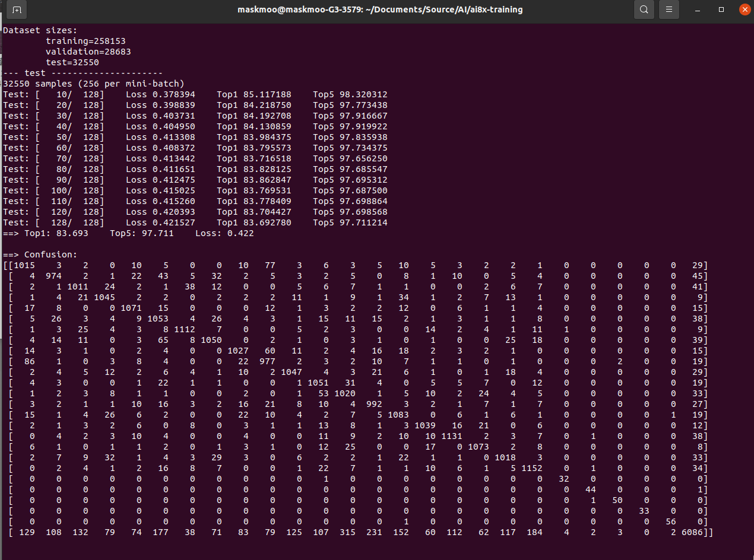Click confusion matrix value 1131
This screenshot has height=560, width=754.
[x=452, y=436]
